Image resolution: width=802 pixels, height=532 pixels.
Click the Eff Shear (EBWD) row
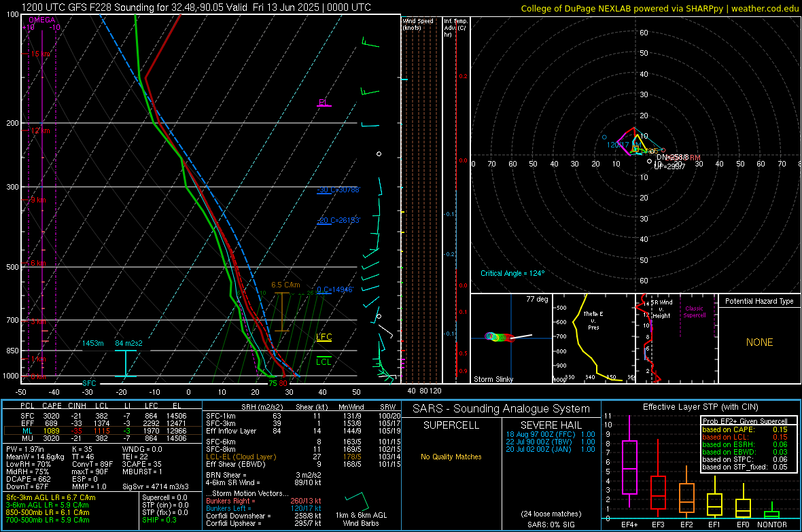tap(303, 465)
